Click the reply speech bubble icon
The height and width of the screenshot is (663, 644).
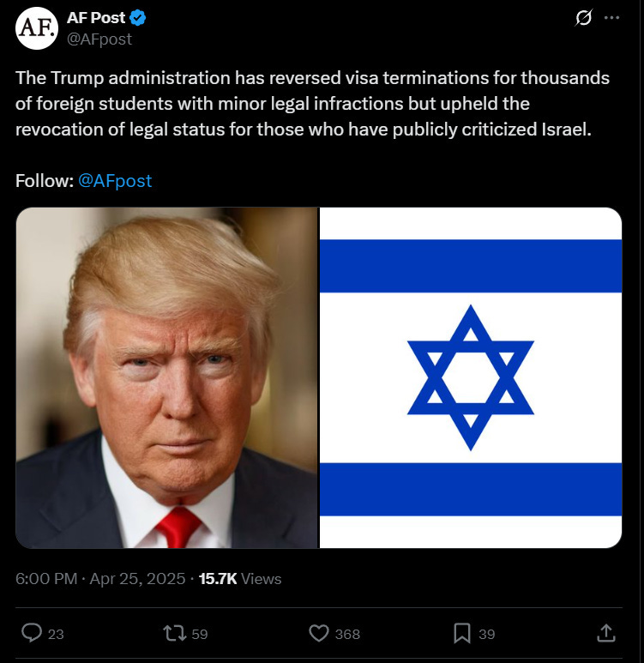point(32,633)
